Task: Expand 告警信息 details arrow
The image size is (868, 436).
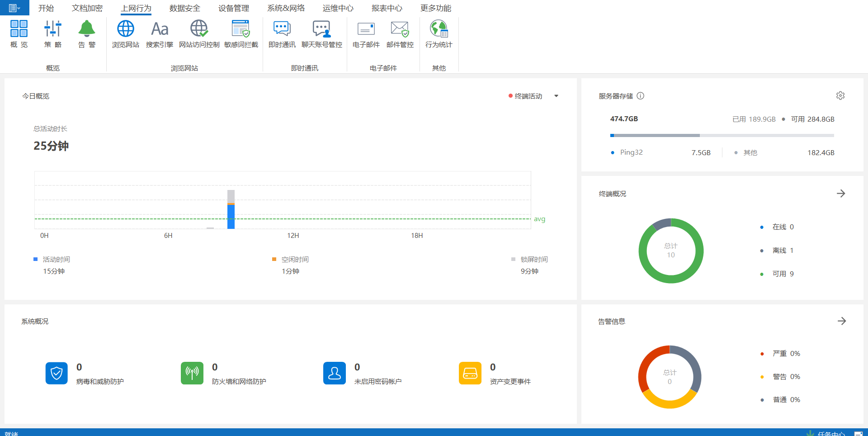Action: click(841, 321)
